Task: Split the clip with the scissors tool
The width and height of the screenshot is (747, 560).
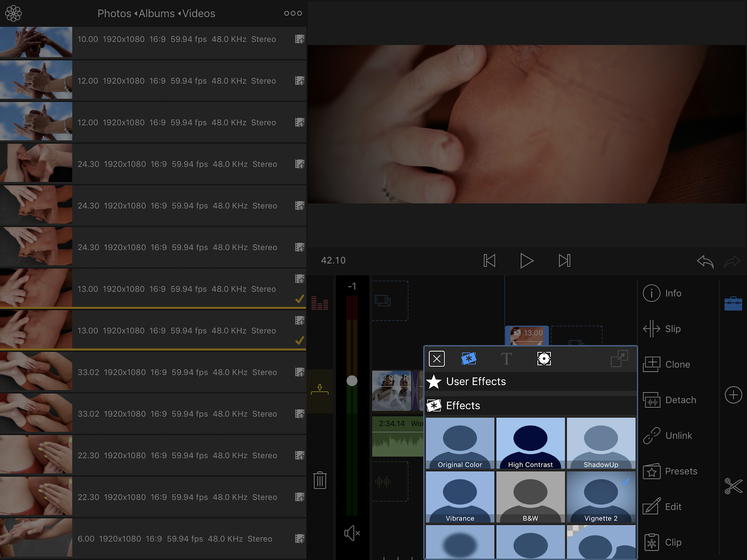Action: [733, 486]
